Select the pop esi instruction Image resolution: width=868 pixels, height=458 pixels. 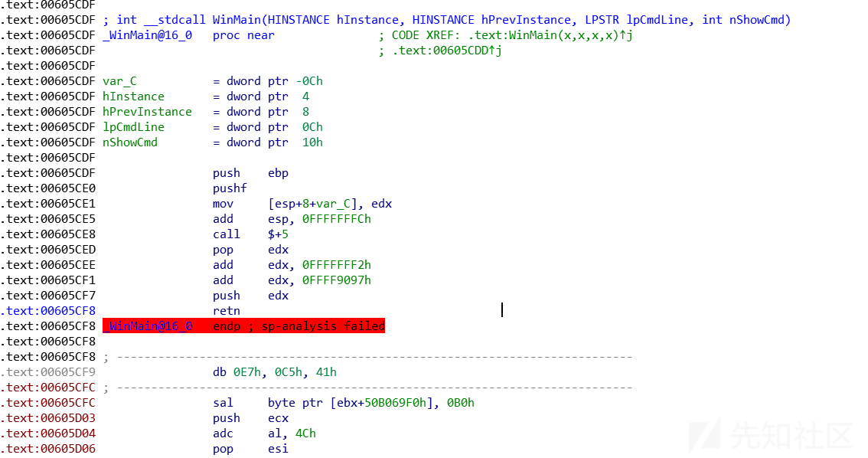(x=251, y=449)
